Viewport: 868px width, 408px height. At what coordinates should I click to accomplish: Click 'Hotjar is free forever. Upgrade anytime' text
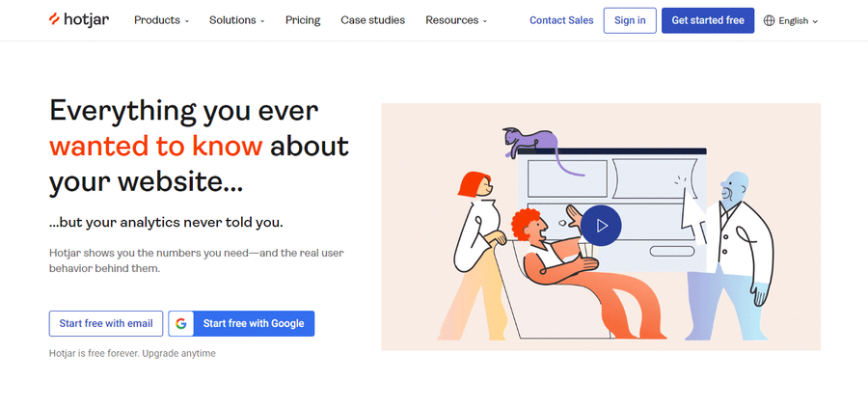[x=132, y=353]
